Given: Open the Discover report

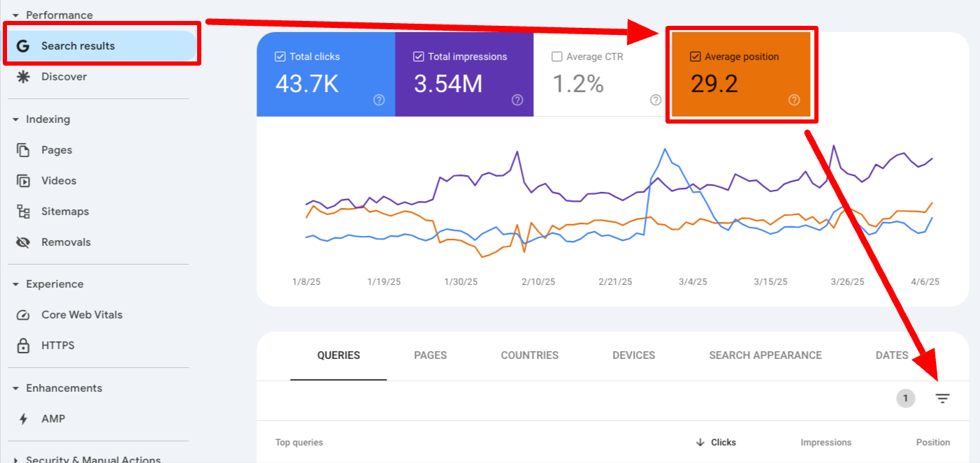Looking at the screenshot, I should pyautogui.click(x=64, y=77).
